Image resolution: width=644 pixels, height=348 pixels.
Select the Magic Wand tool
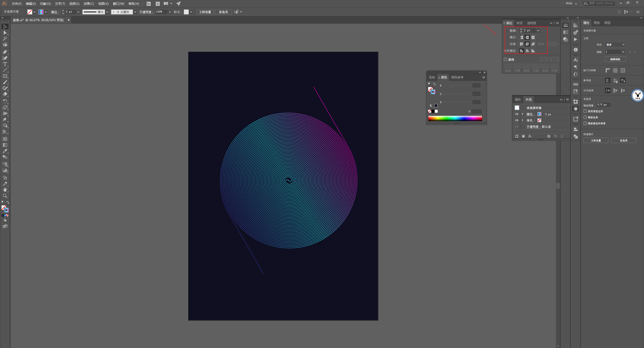click(x=5, y=39)
